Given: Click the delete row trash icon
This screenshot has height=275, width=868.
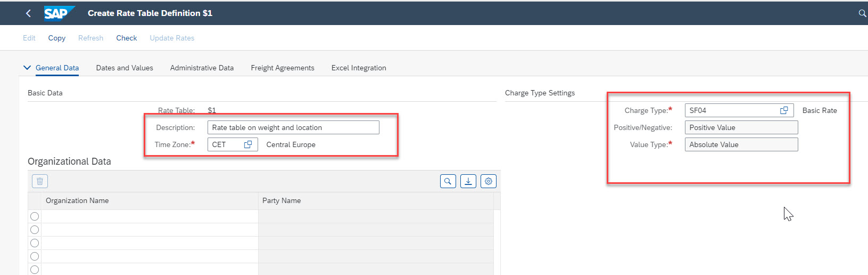Looking at the screenshot, I should [40, 182].
